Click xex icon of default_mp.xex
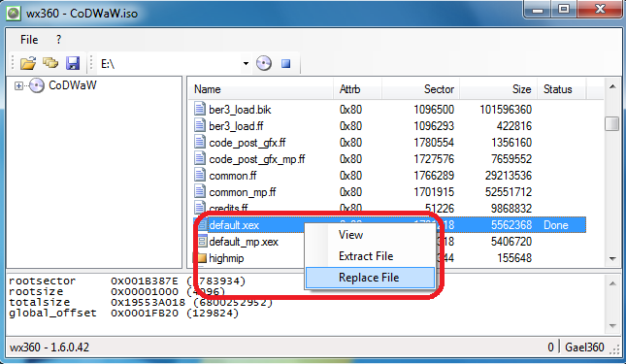626x364 pixels. [x=202, y=242]
